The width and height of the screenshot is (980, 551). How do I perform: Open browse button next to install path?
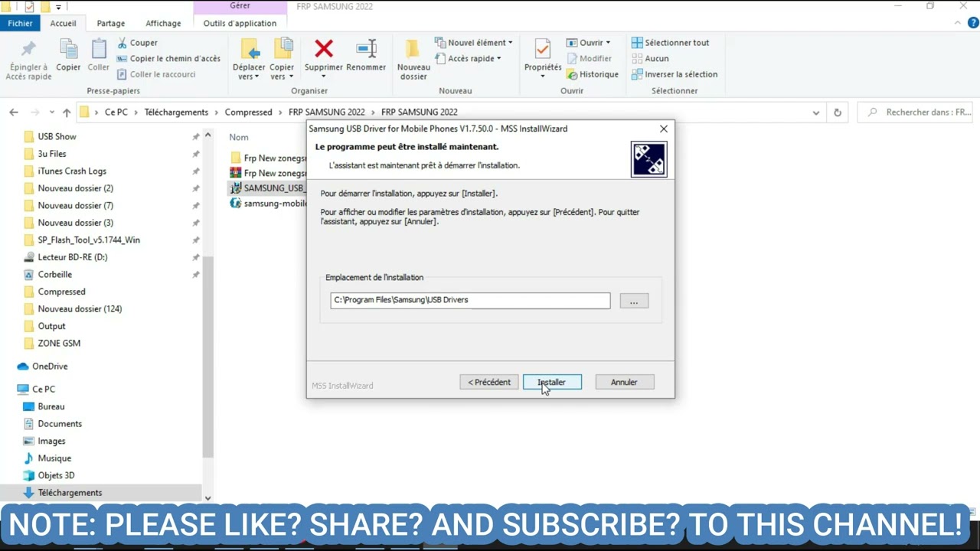pyautogui.click(x=634, y=301)
